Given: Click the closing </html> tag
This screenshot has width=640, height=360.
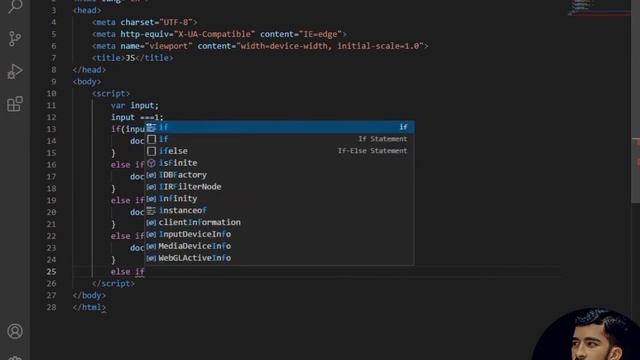Looking at the screenshot, I should tap(89, 307).
